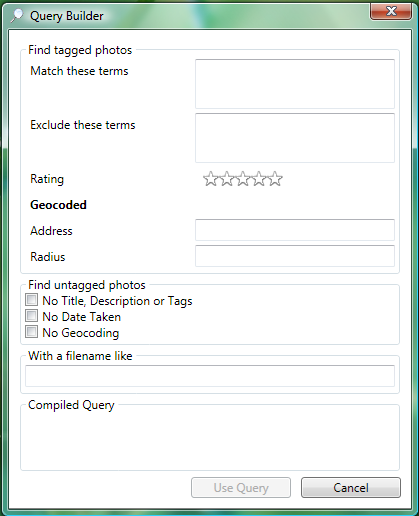Select the third rating star
The width and height of the screenshot is (419, 516).
coord(243,179)
